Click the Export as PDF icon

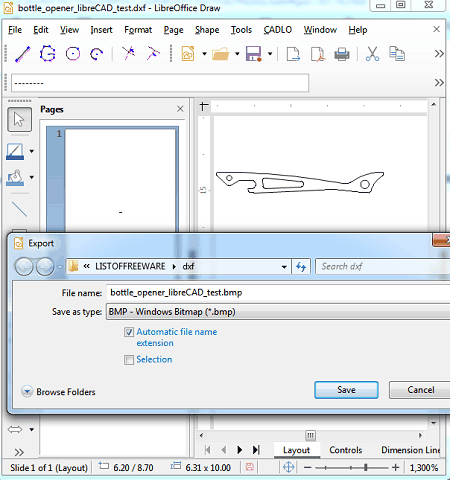pyautogui.click(x=317, y=54)
